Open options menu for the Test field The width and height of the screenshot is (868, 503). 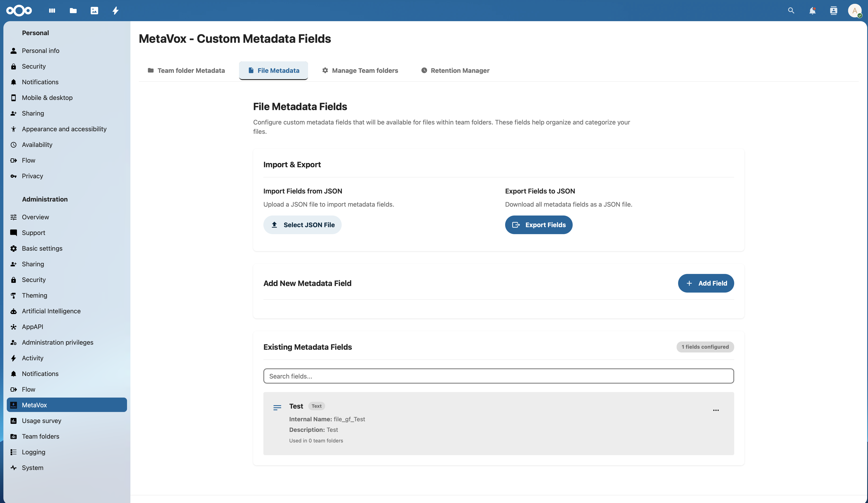coord(716,410)
